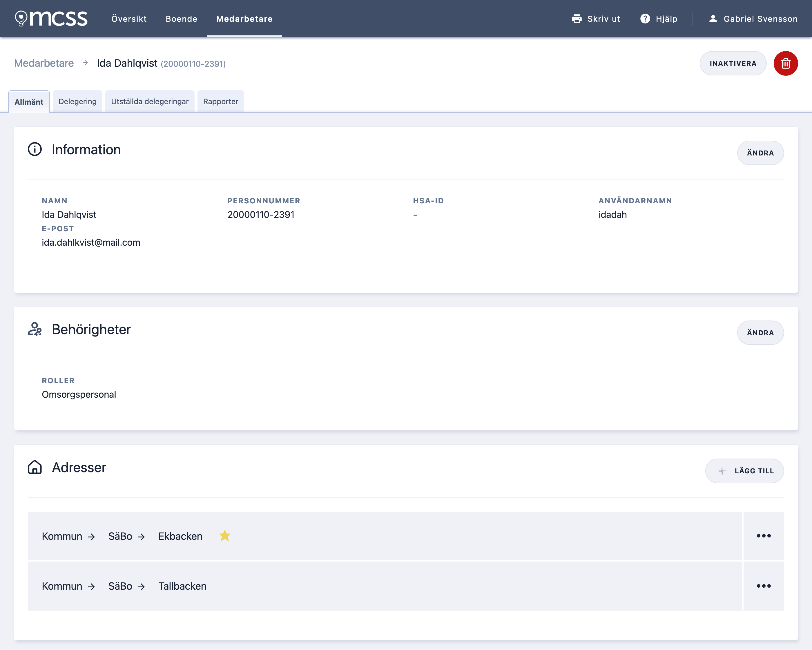Switch to the Allmänt tab
The width and height of the screenshot is (812, 650).
[29, 102]
